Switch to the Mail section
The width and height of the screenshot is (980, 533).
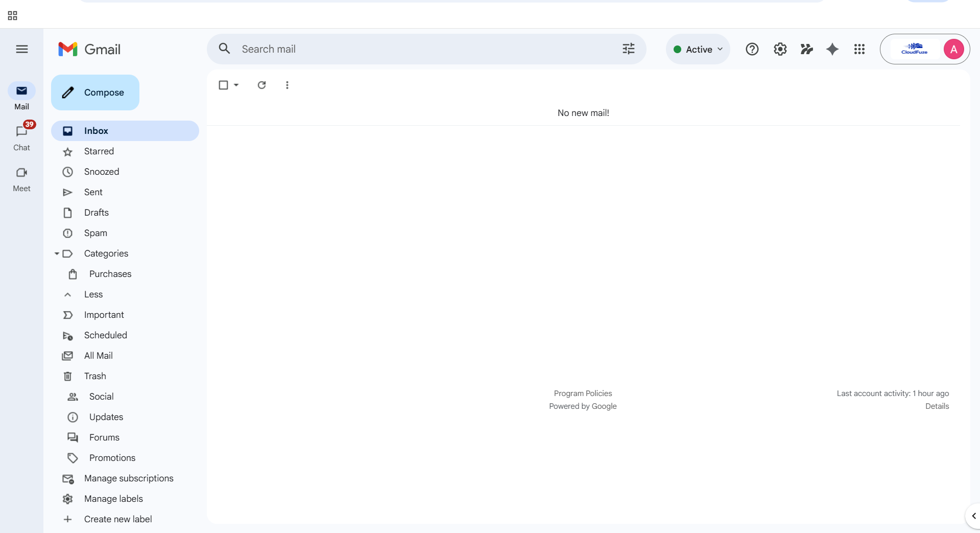click(21, 96)
